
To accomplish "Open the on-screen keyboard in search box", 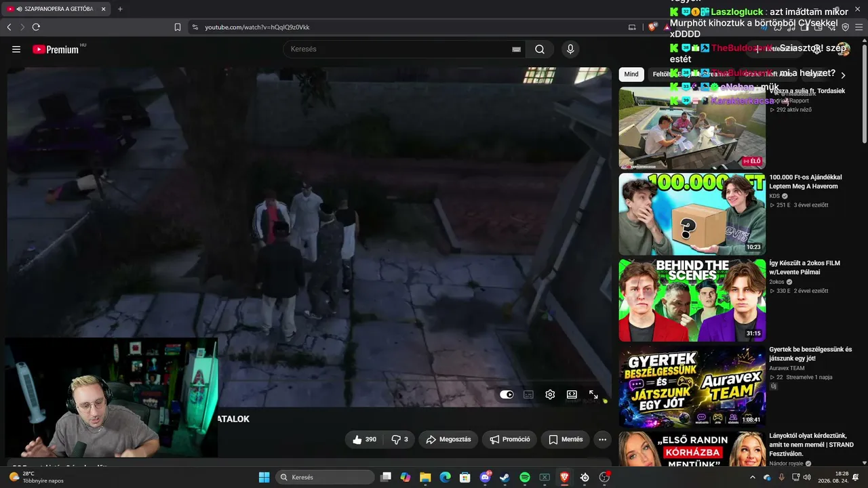I will [x=516, y=49].
